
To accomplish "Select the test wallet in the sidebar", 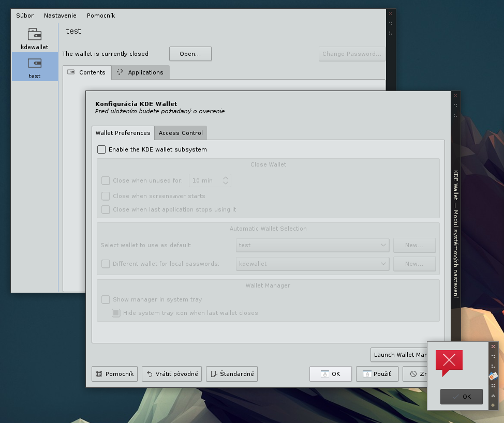I will (35, 67).
